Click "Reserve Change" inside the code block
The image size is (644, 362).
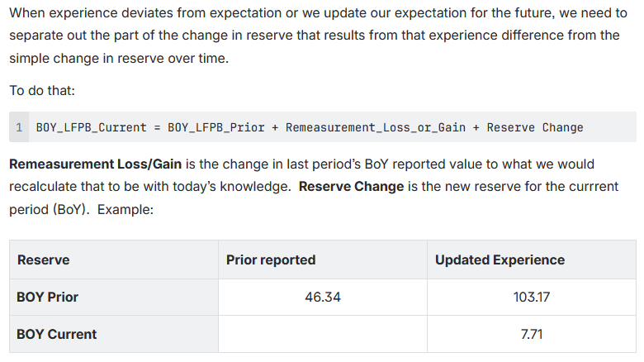[x=535, y=127]
